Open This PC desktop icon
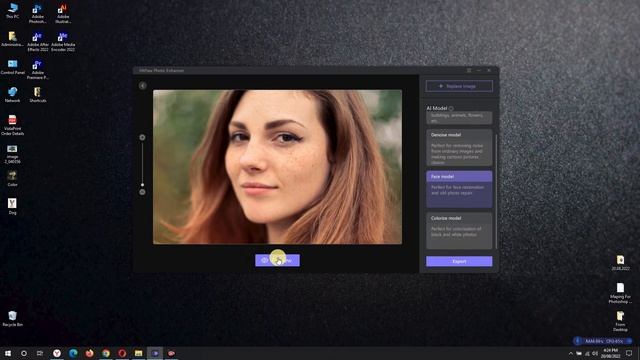Image resolution: width=640 pixels, height=360 pixels. pos(13,11)
